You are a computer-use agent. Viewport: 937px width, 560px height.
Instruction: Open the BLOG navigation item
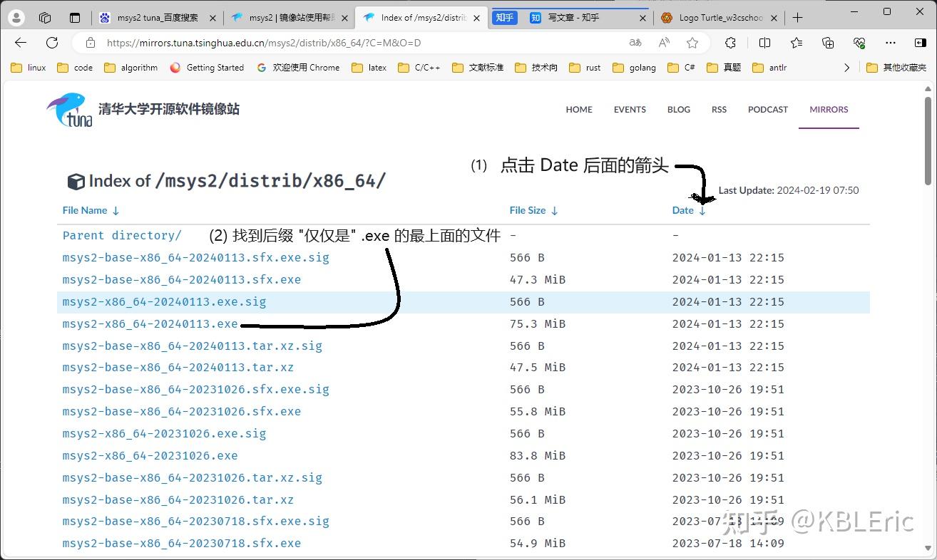click(678, 109)
